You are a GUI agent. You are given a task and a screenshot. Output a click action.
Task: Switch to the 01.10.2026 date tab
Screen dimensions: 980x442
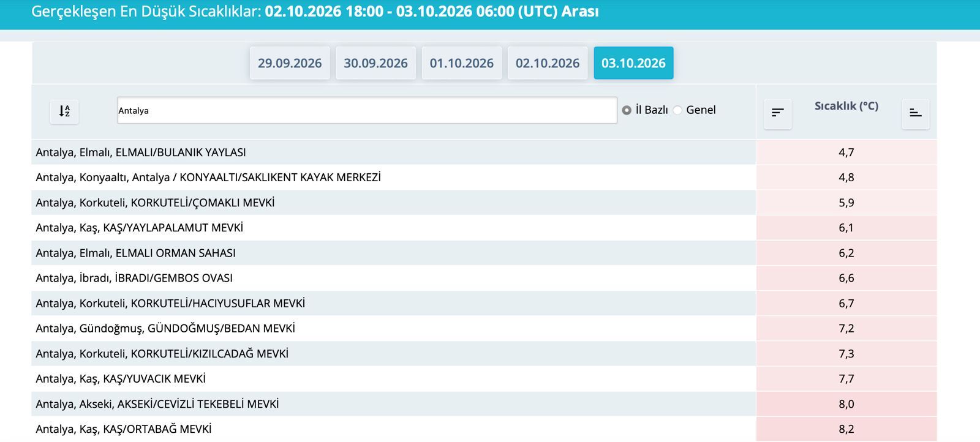point(462,63)
